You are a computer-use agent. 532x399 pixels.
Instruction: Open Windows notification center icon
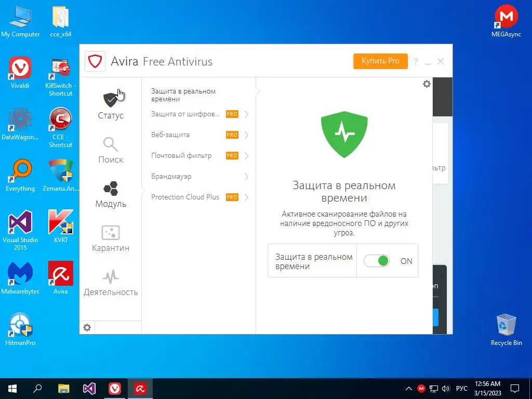click(x=515, y=389)
